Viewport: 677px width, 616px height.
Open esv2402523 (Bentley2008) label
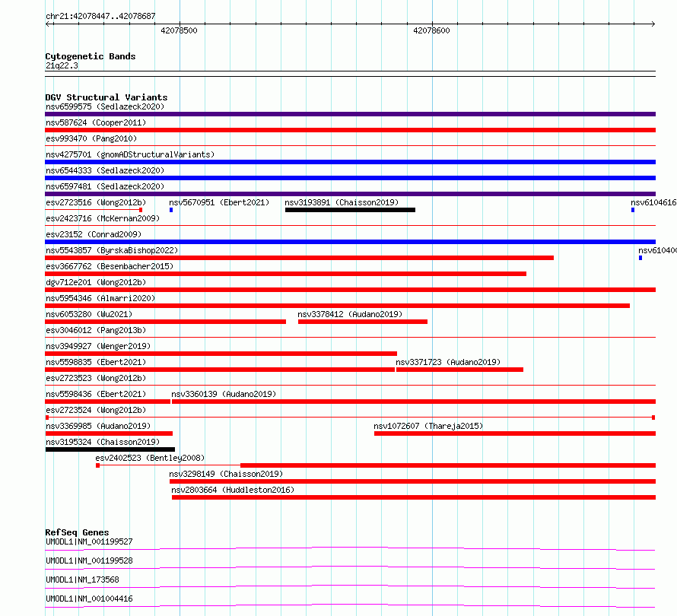click(150, 458)
